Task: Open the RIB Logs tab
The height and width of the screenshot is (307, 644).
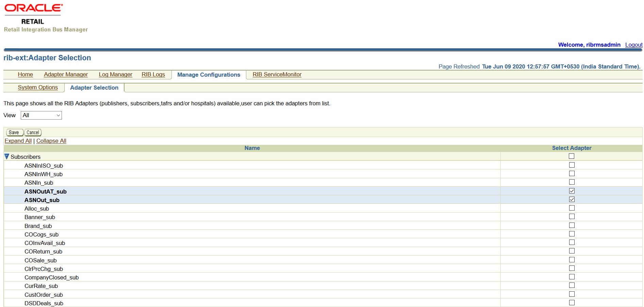Action: click(x=153, y=74)
